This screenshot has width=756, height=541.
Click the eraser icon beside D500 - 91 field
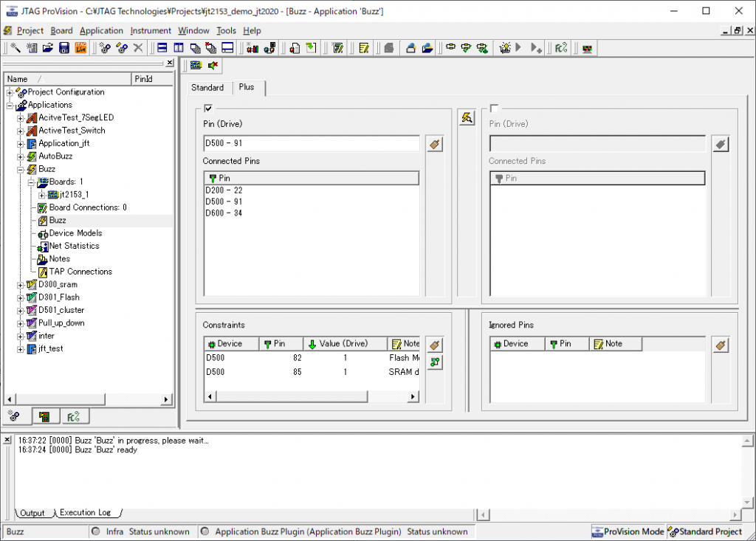[x=435, y=144]
